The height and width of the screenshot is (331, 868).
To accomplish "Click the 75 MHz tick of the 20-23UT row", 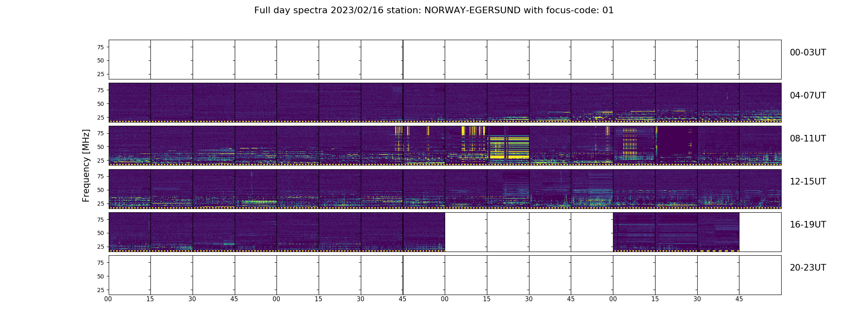I will [x=100, y=263].
